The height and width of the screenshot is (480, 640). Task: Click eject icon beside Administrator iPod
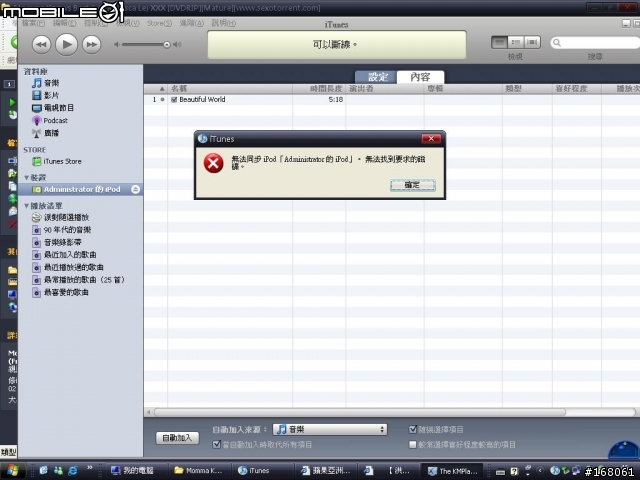136,189
